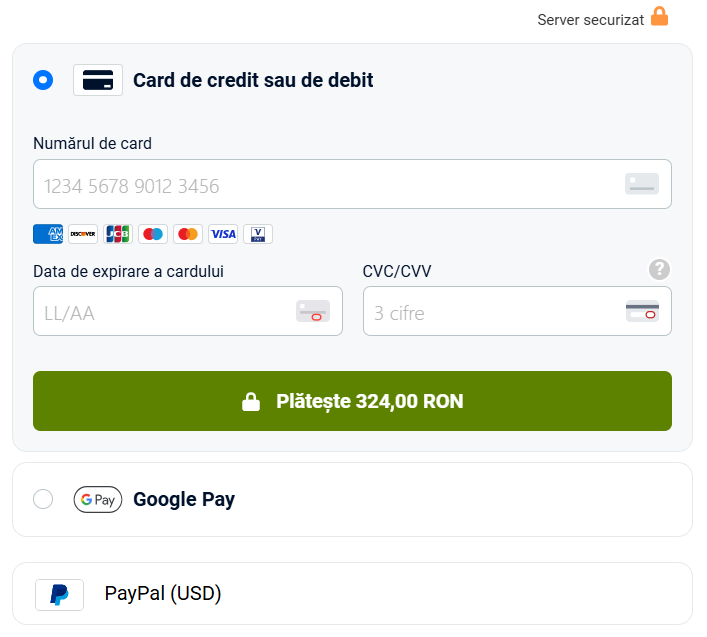Focus the LL/AA expiry date field

(188, 311)
